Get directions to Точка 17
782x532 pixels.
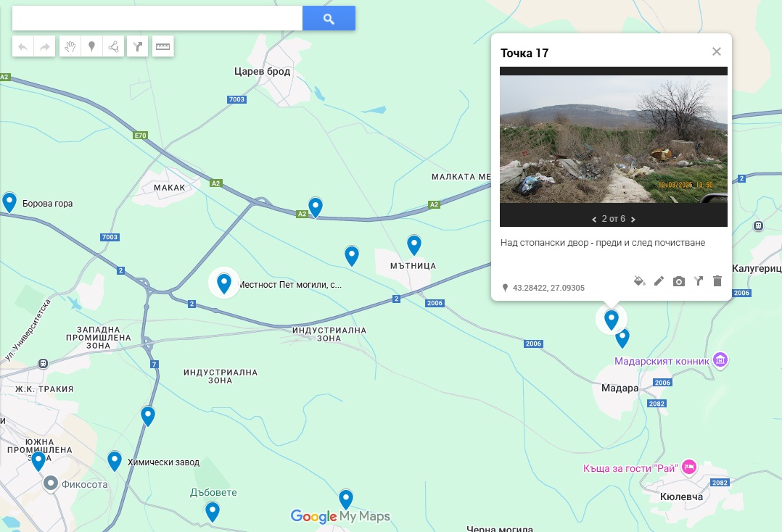(x=698, y=281)
